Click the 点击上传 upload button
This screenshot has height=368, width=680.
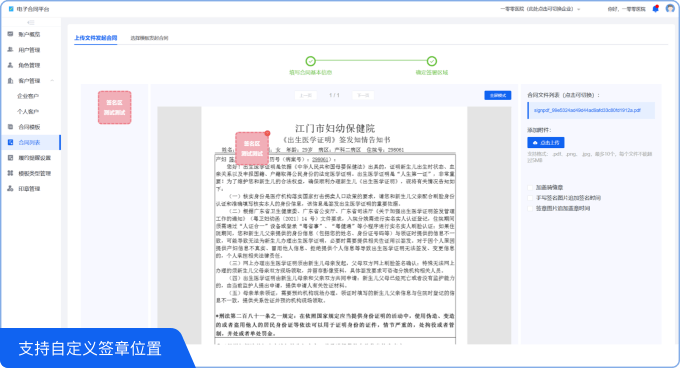pyautogui.click(x=546, y=143)
